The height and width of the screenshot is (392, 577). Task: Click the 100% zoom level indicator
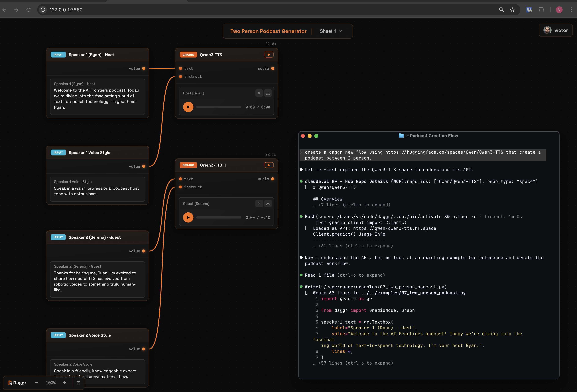coord(51,383)
